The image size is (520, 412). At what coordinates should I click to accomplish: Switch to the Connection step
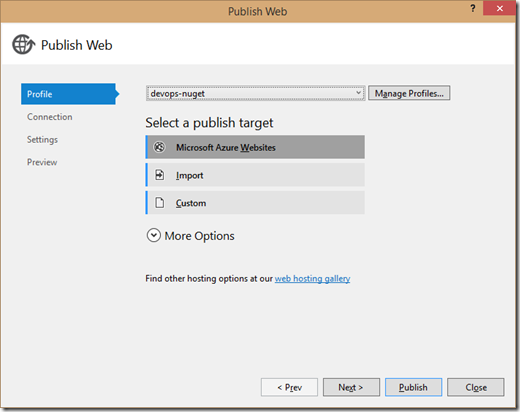pyautogui.click(x=50, y=117)
